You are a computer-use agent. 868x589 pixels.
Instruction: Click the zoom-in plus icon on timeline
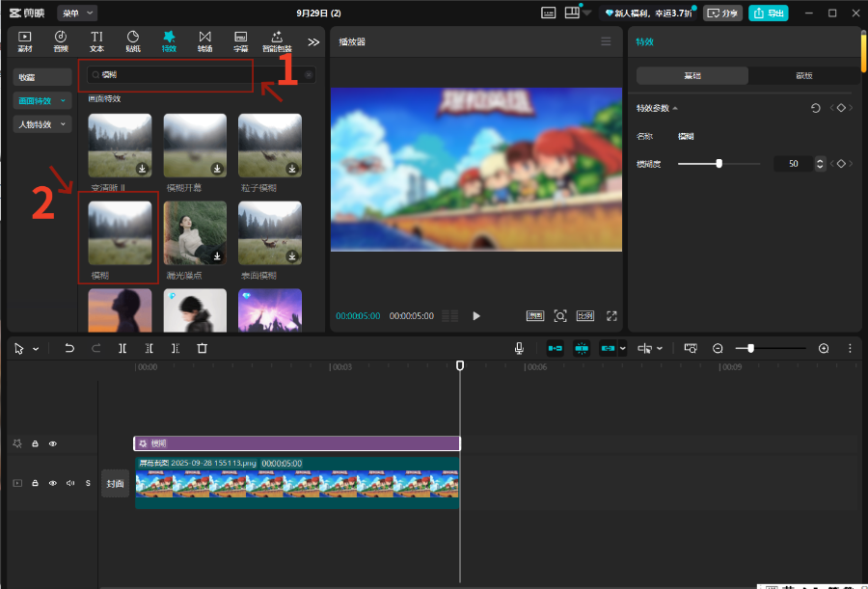click(824, 348)
